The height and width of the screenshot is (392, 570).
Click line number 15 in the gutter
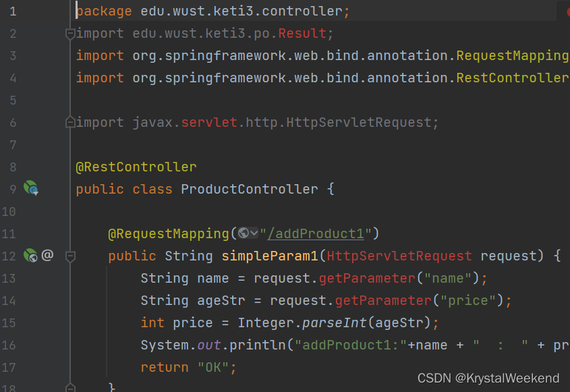tap(9, 323)
